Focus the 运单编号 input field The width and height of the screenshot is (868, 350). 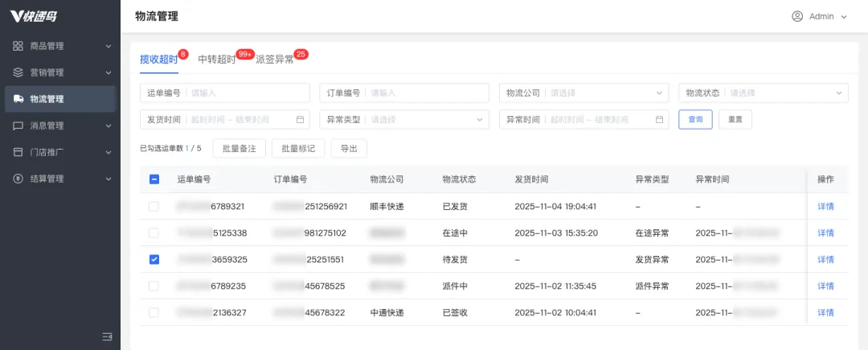(x=225, y=93)
